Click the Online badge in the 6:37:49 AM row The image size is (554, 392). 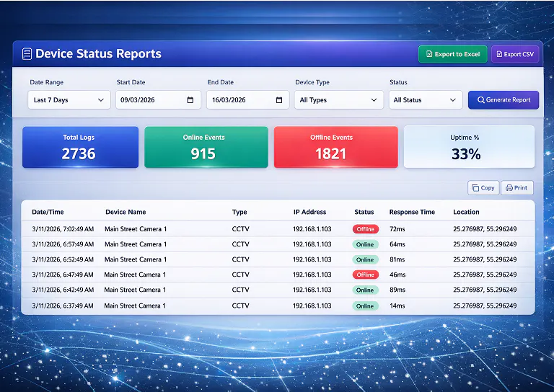[x=365, y=306]
